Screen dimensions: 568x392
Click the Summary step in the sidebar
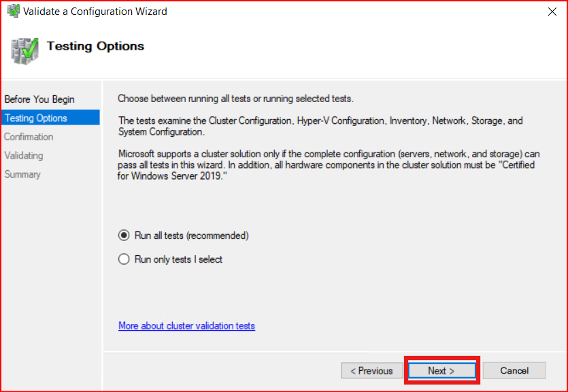tap(22, 174)
